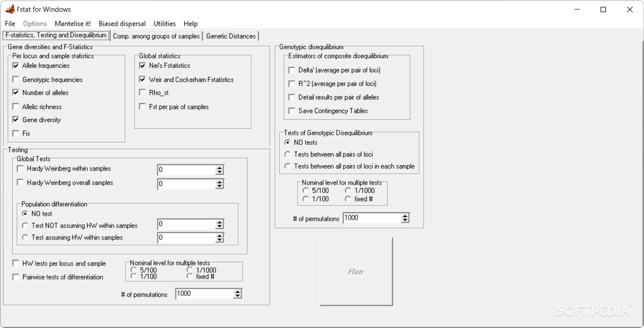Screen dimensions: 644x328
Task: Click spinner arrows for HW within samples
Action: pos(219,170)
